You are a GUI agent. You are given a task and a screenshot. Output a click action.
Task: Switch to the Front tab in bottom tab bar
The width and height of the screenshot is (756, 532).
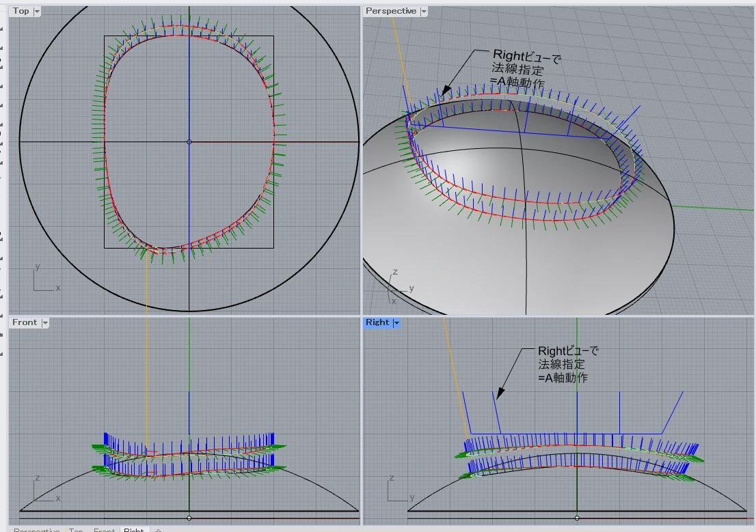pos(104,529)
